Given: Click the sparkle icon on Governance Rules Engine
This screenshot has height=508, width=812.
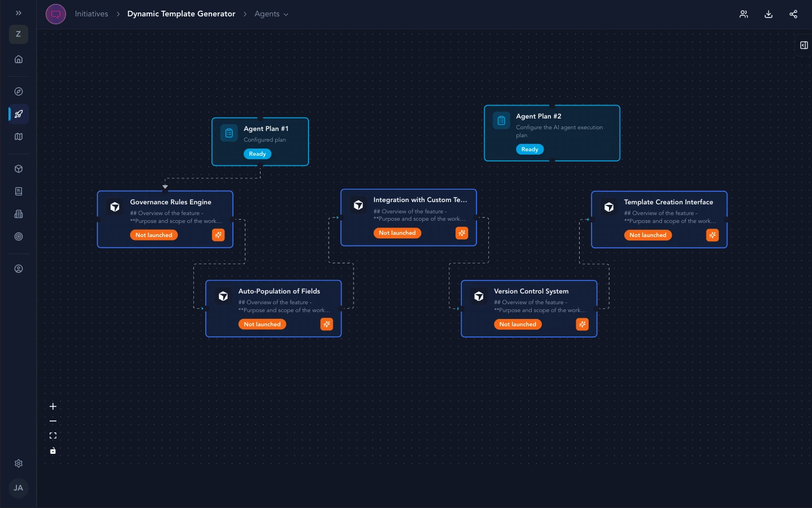Looking at the screenshot, I should [x=218, y=235].
